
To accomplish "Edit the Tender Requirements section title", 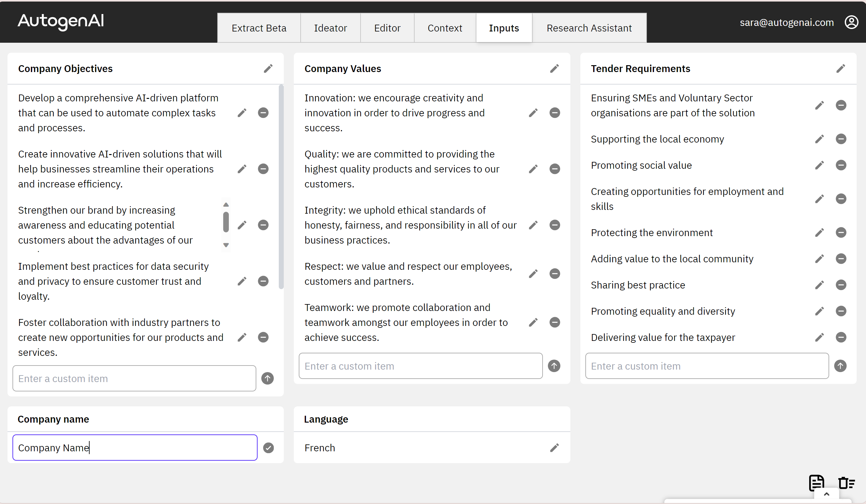I will tap(841, 68).
